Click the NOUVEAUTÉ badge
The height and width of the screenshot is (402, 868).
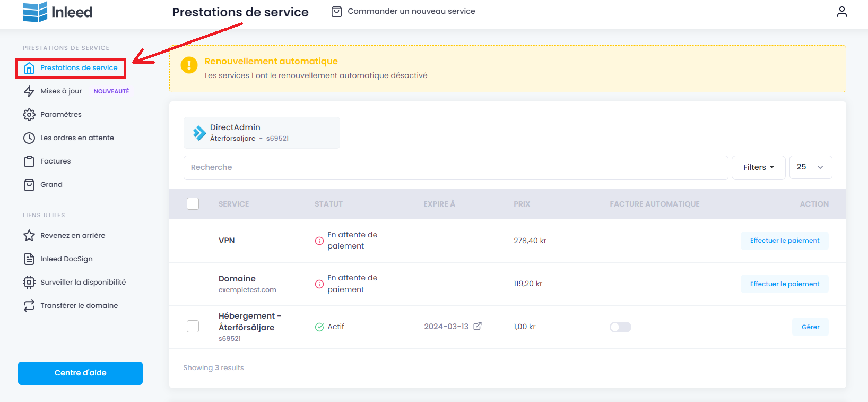(111, 91)
